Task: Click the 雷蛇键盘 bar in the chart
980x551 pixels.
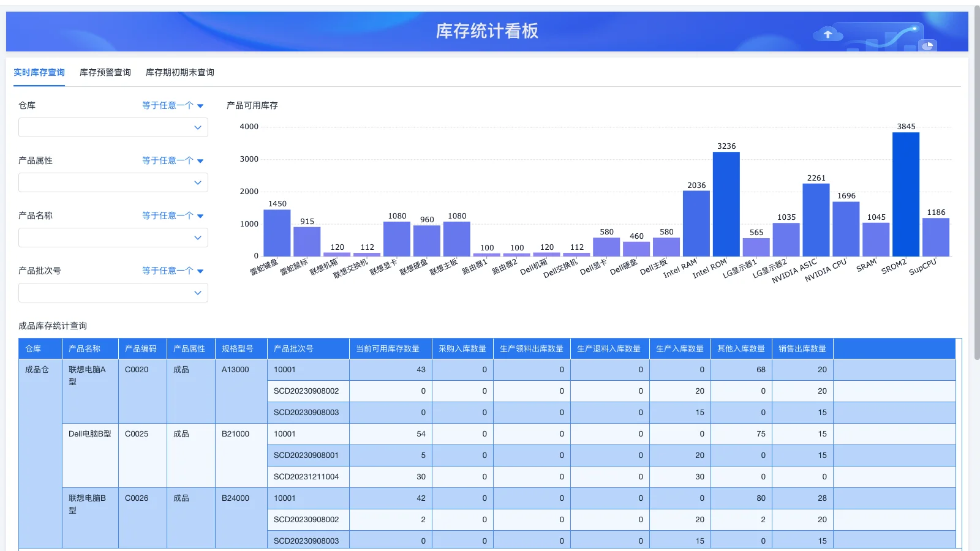Action: click(x=277, y=233)
